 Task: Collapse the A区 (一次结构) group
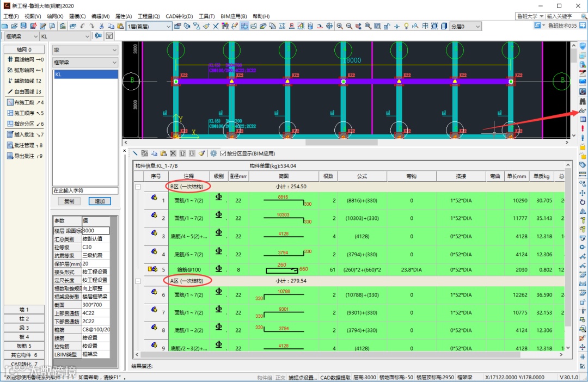pos(138,281)
